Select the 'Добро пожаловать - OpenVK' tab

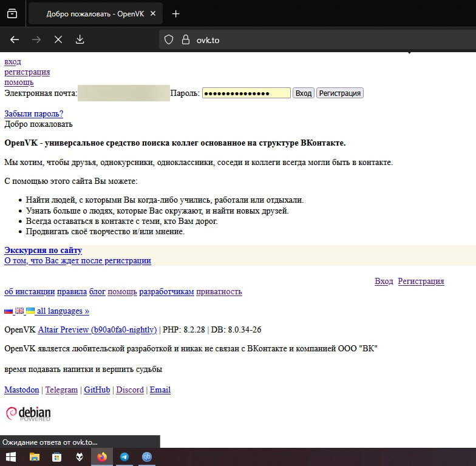click(x=95, y=14)
